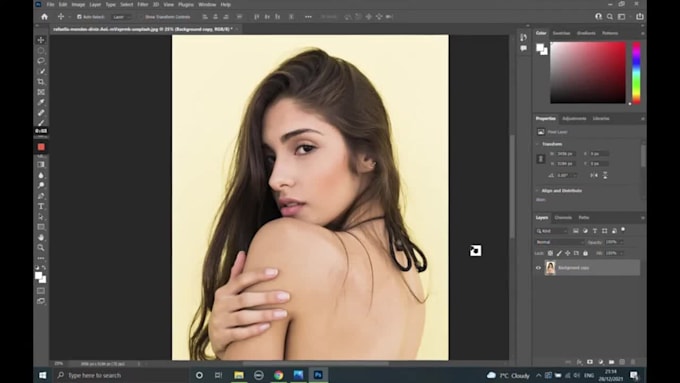
Task: Select the Hand tool
Action: 41,237
